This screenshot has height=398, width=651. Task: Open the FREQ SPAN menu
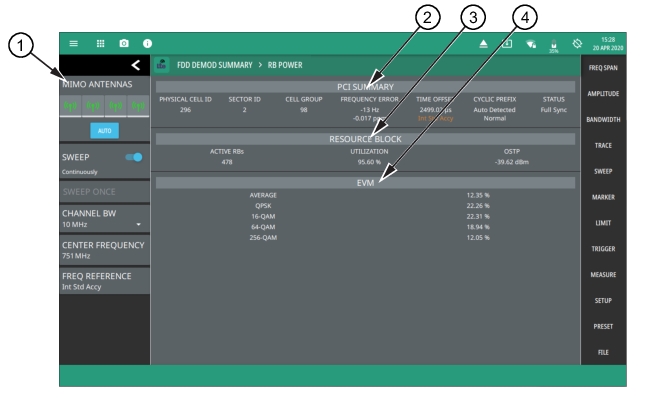603,68
